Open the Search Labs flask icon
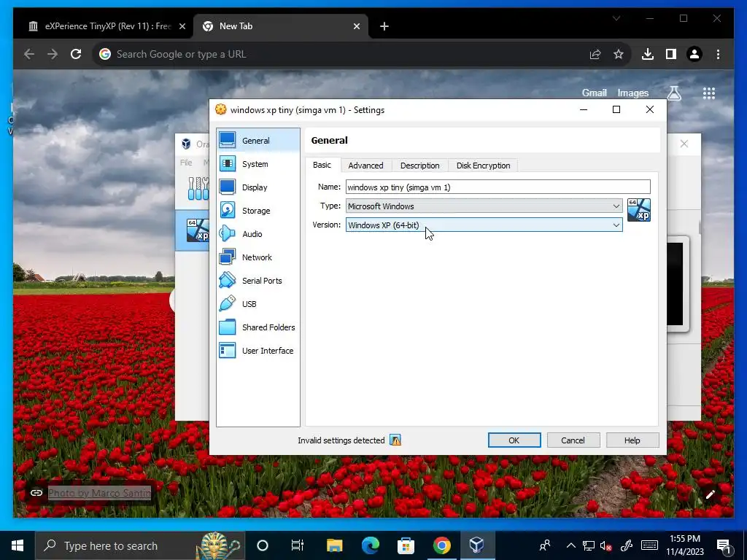 [x=674, y=93]
